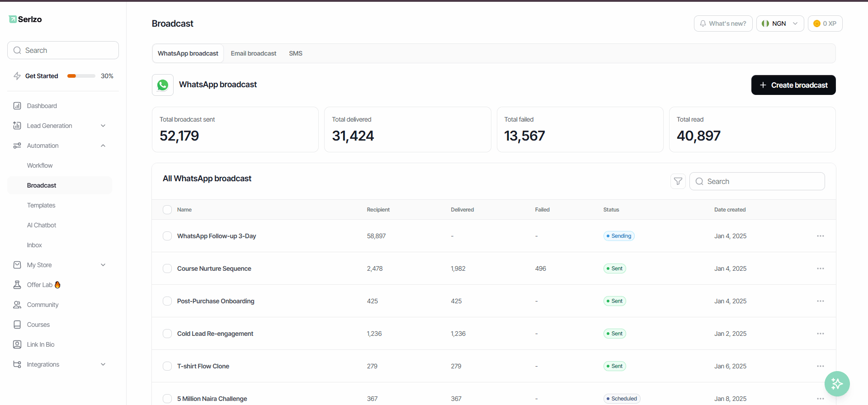Click the Create broadcast button
868x405 pixels.
793,85
